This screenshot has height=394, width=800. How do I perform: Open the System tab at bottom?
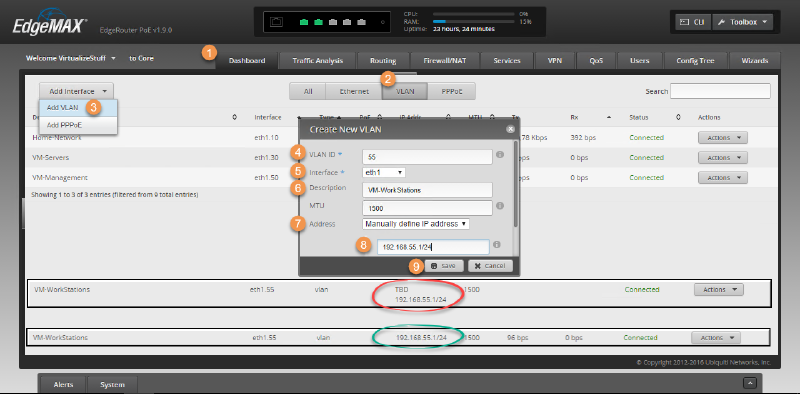(112, 384)
